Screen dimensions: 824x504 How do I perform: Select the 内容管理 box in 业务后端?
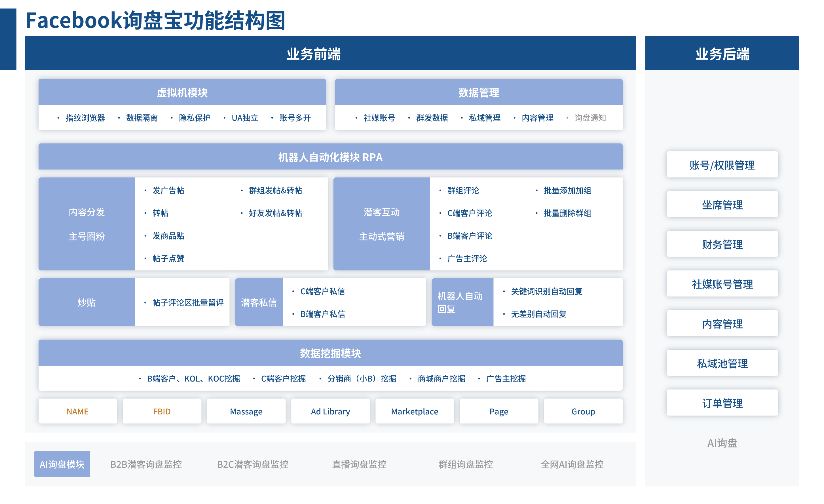click(722, 324)
